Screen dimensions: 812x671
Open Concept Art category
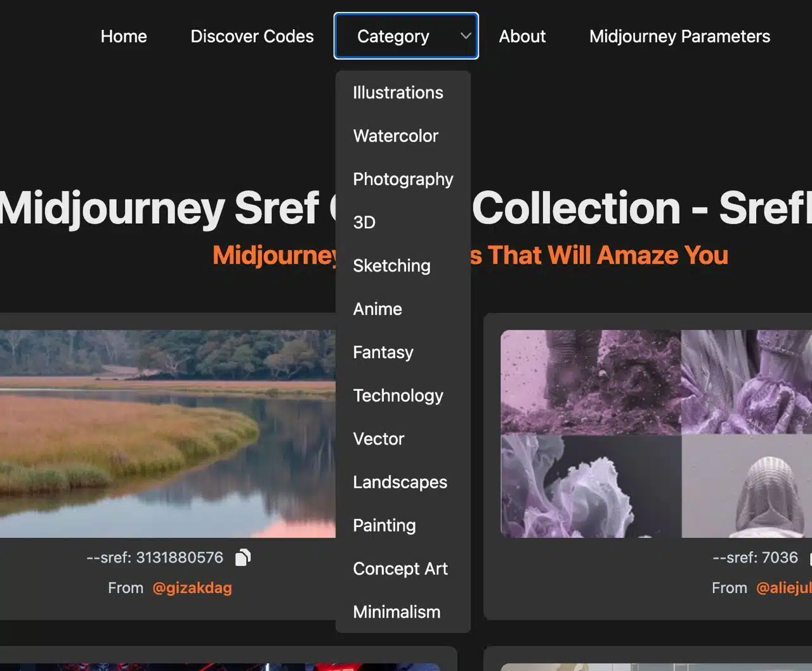click(400, 569)
